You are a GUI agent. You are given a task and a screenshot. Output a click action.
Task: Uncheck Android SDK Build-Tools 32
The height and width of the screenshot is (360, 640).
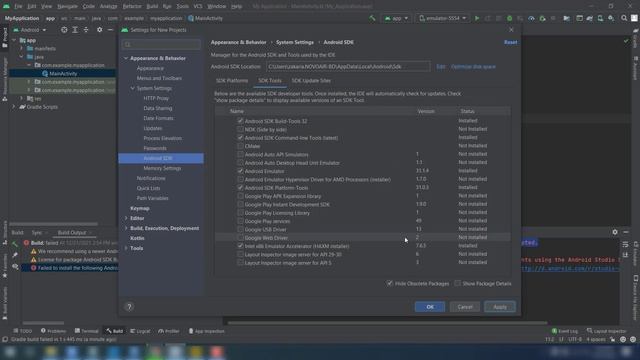[240, 121]
